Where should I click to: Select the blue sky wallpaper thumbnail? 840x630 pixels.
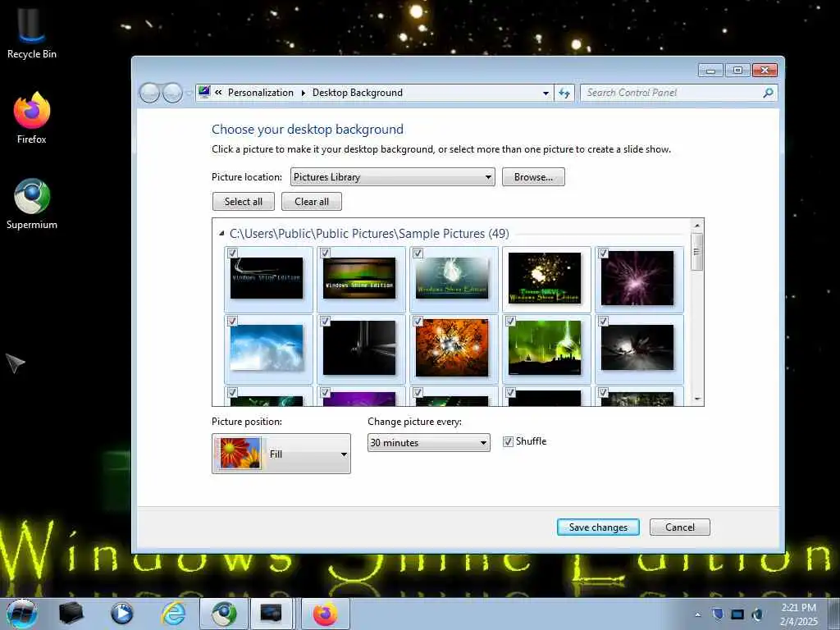(267, 348)
